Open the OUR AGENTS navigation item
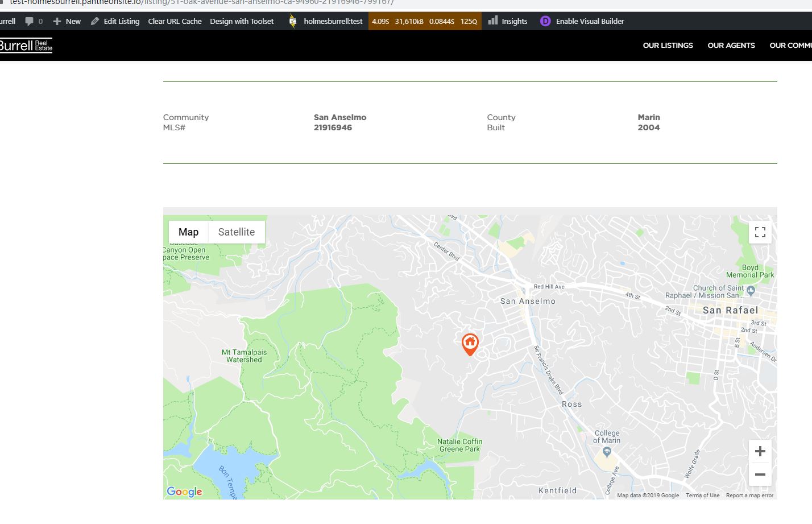The image size is (812, 524). [731, 45]
